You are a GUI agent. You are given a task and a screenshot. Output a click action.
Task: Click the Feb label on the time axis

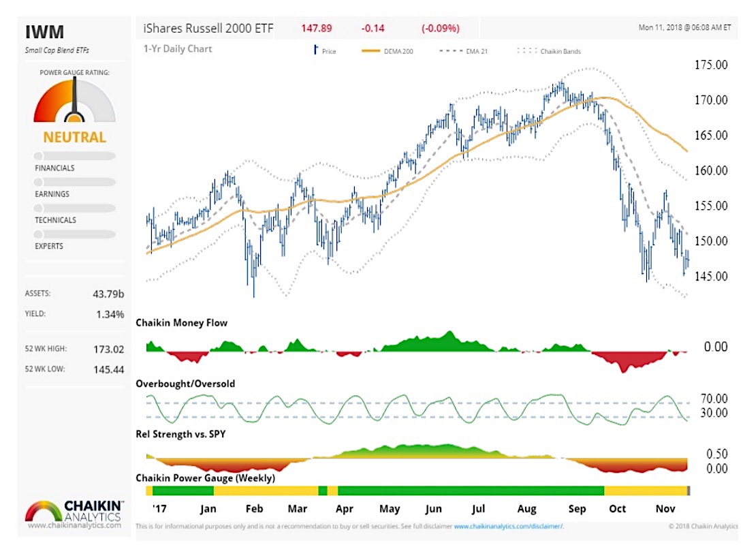point(254,509)
